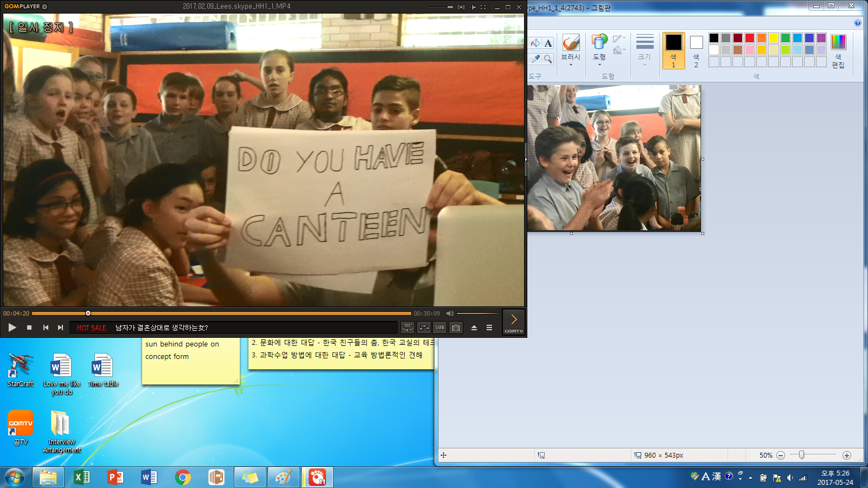Open the line Size dropdown in Paint

click(644, 50)
